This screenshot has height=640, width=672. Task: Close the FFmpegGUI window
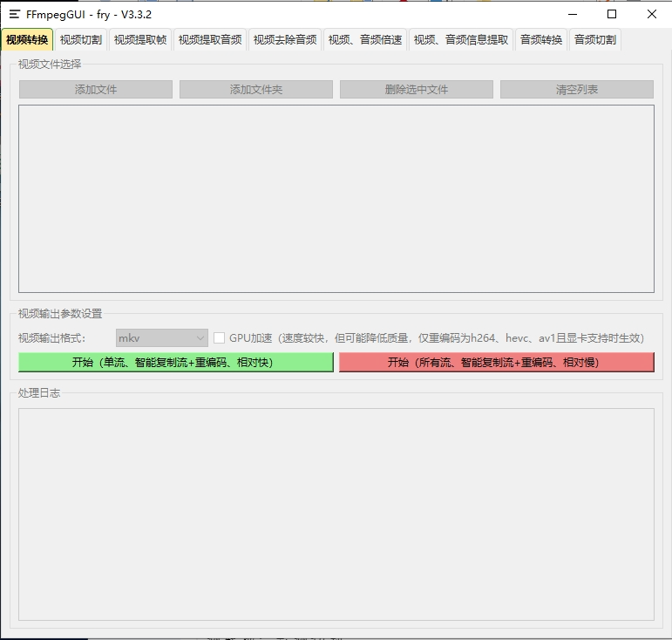[652, 14]
